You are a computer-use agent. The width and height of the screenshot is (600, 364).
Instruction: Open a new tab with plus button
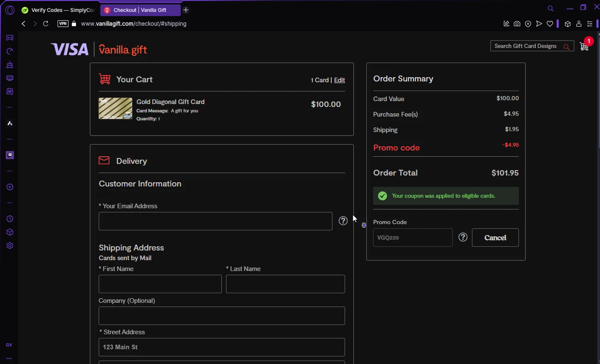[x=186, y=10]
